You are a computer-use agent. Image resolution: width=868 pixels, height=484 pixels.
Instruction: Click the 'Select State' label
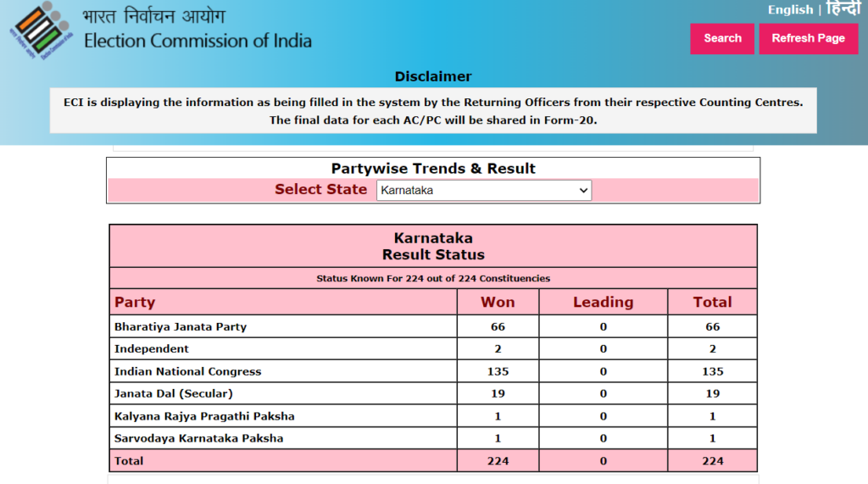click(x=320, y=189)
